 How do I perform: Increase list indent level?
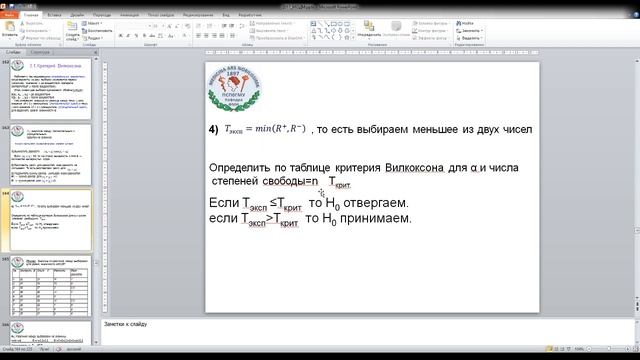pos(232,26)
